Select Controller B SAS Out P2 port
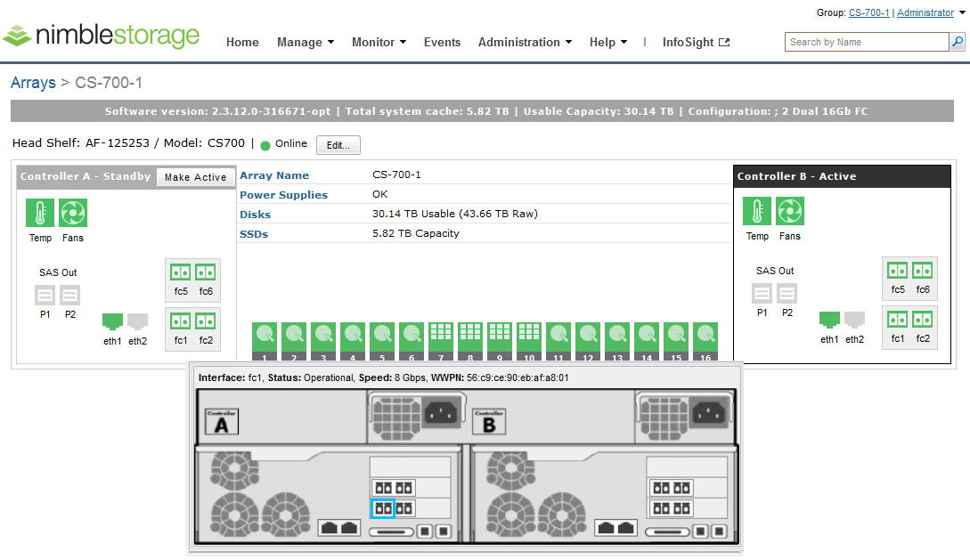 (787, 293)
